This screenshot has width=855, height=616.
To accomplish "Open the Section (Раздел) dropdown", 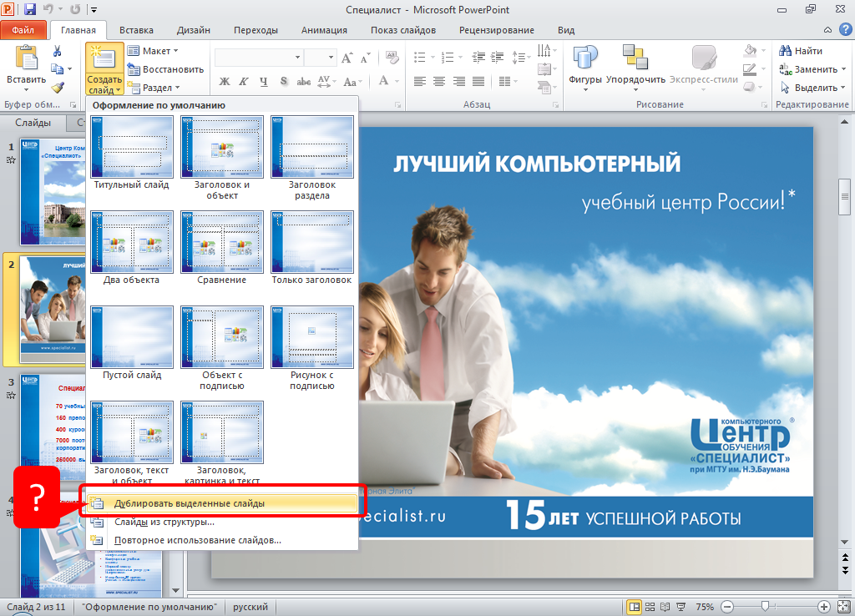I will click(x=155, y=88).
